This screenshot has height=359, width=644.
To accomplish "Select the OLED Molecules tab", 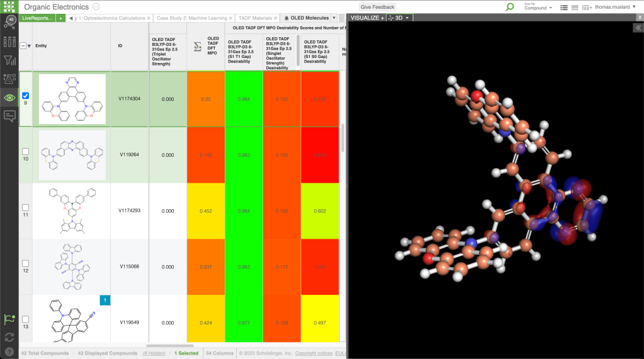I will pyautogui.click(x=310, y=18).
